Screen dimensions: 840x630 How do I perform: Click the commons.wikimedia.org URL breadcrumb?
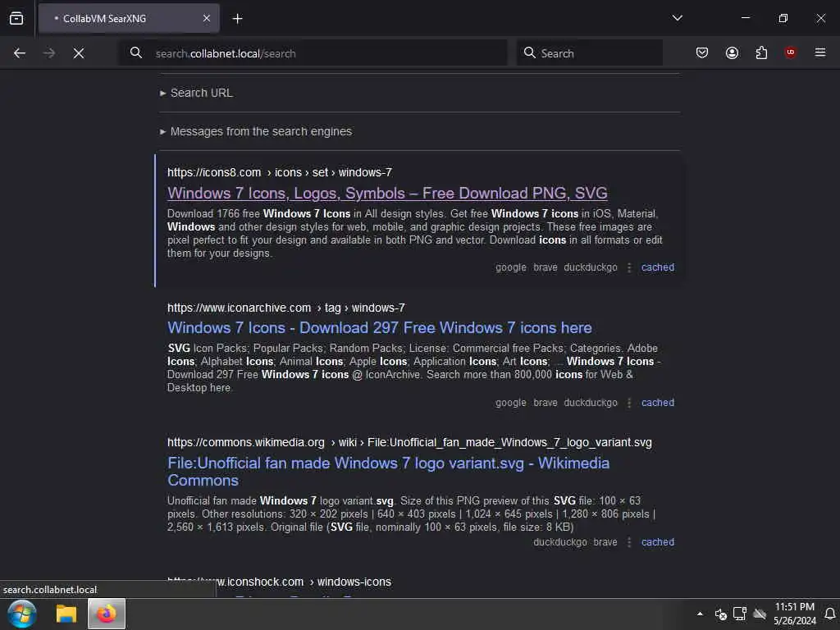pyautogui.click(x=409, y=442)
